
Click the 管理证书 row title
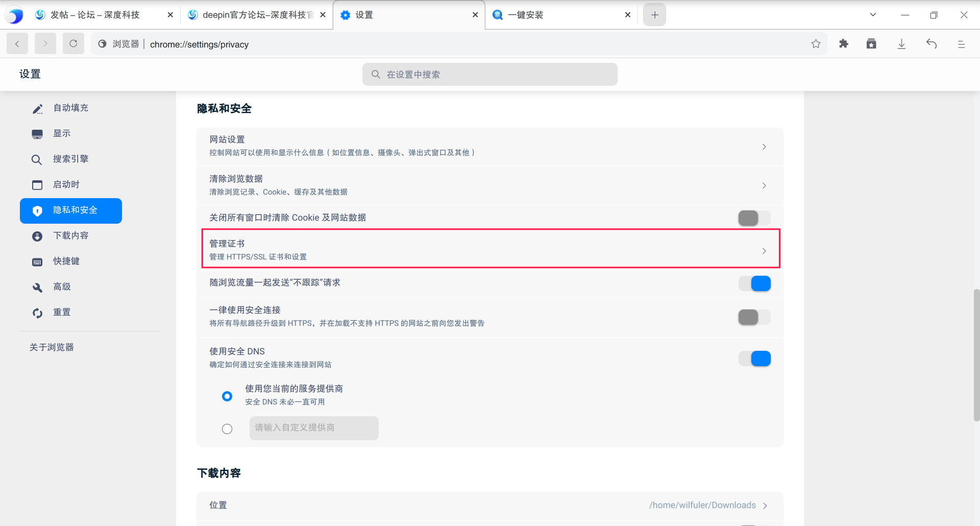pyautogui.click(x=227, y=244)
